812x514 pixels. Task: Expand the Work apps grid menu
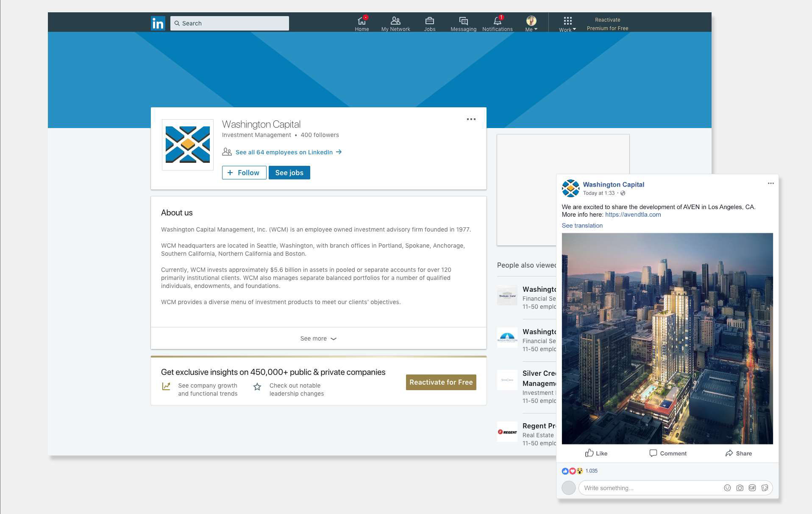tap(567, 24)
